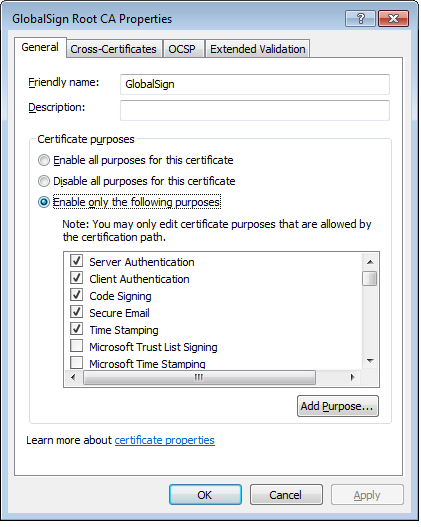
Task: Click the help question mark button
Action: (360, 18)
